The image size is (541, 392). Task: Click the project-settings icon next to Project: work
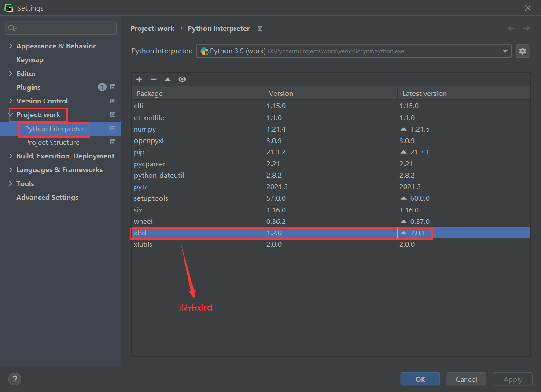[x=113, y=114]
